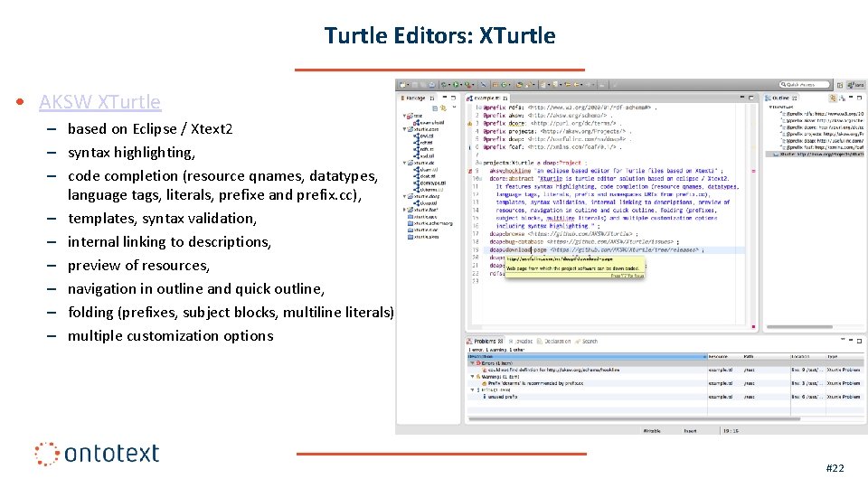The height and width of the screenshot is (488, 868).
Task: Switch to the Declaration tab
Action: tap(554, 342)
